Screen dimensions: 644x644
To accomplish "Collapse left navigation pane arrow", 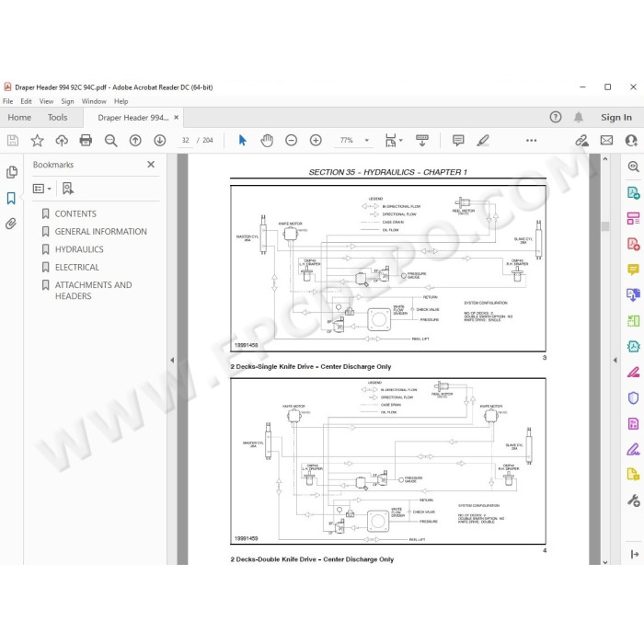I will pos(172,361).
